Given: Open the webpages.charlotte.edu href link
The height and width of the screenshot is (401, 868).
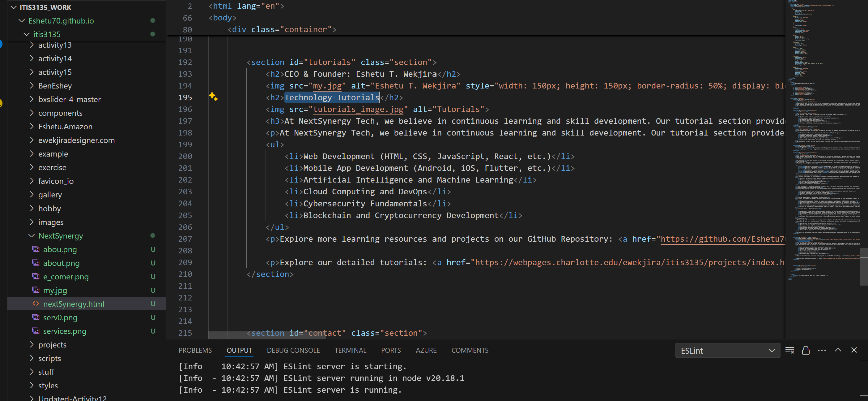Looking at the screenshot, I should tap(630, 262).
